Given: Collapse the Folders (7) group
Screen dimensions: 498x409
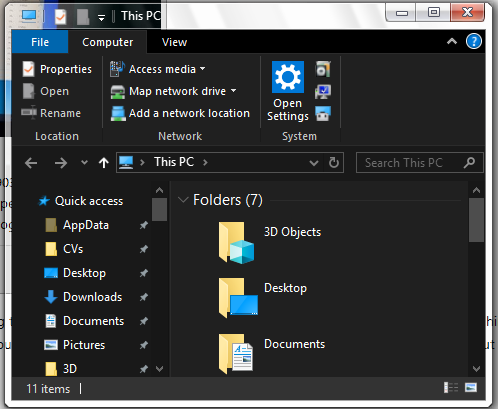Looking at the screenshot, I should (183, 200).
